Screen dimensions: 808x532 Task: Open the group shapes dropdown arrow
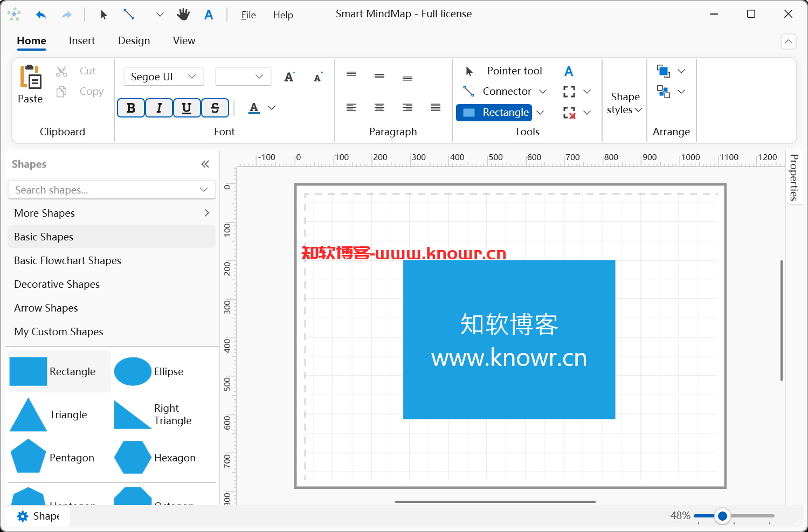(x=681, y=92)
